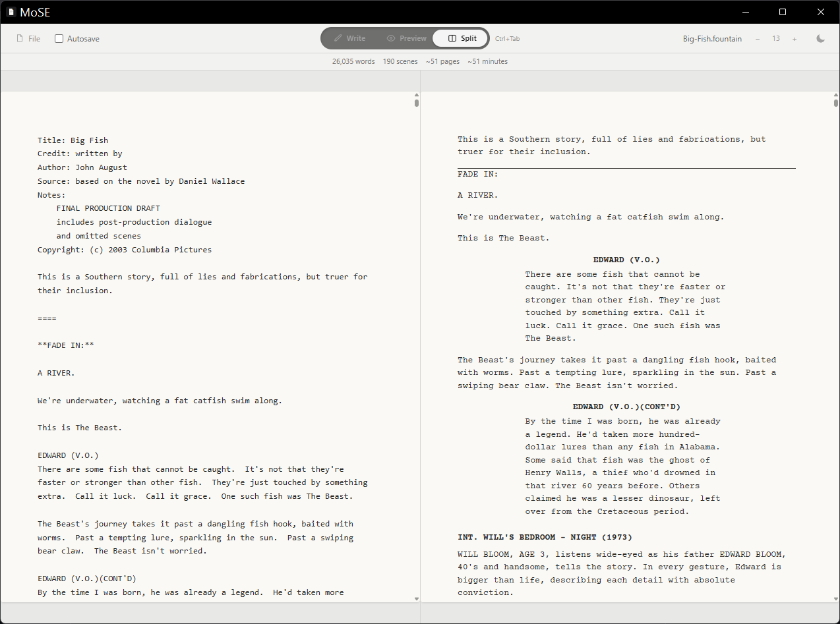Click the preview pane scrollbar thumb
The image size is (840, 624).
(x=836, y=103)
